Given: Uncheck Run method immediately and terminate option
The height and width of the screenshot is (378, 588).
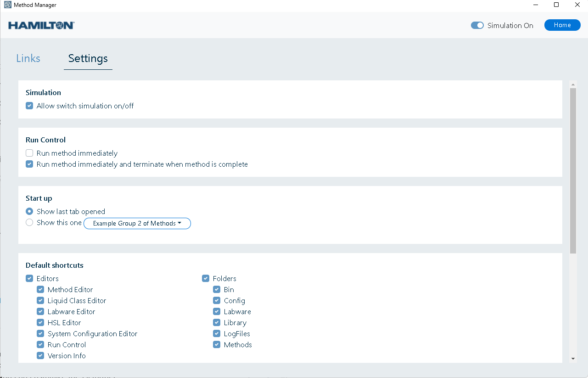Looking at the screenshot, I should coord(29,164).
